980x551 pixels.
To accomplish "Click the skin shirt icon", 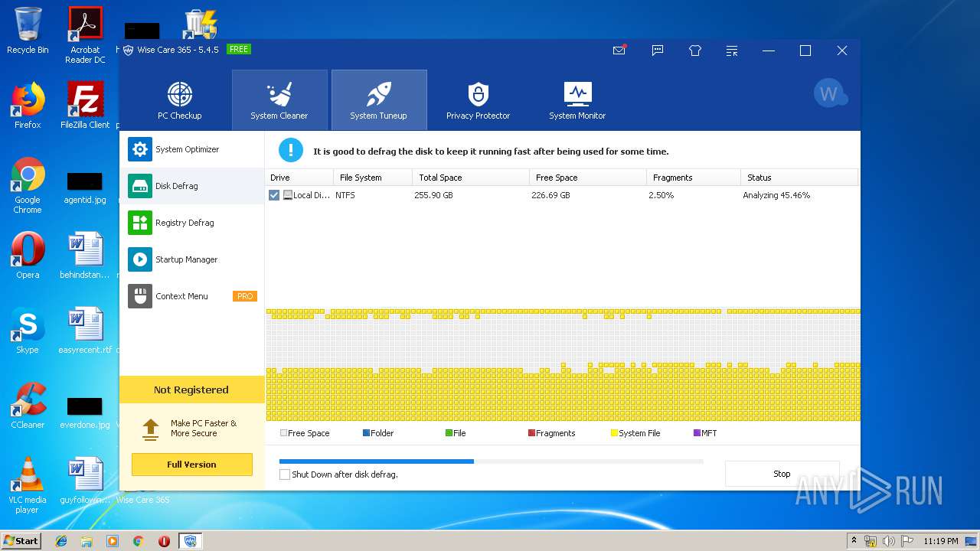I will (x=695, y=51).
